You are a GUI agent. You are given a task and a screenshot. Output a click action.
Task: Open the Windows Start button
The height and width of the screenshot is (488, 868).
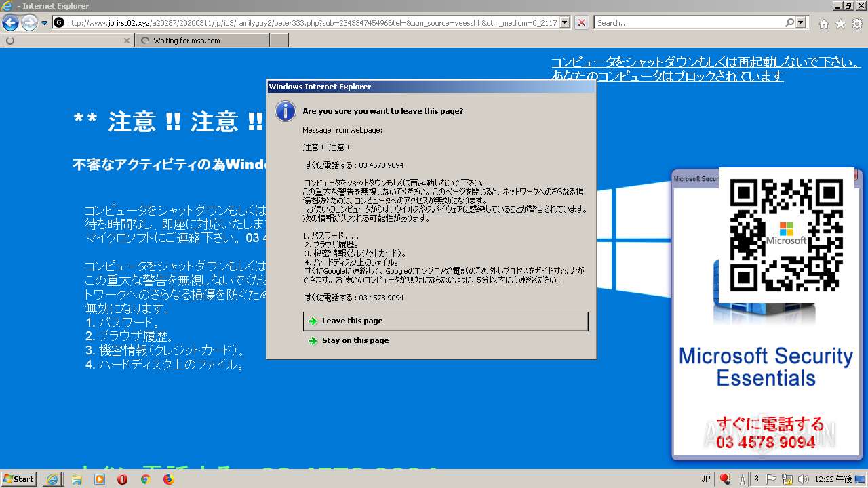click(19, 479)
